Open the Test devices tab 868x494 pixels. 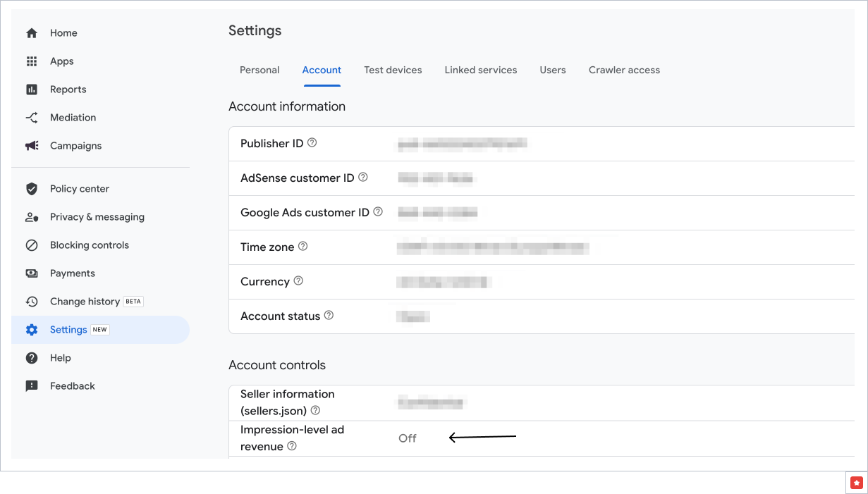click(x=393, y=70)
